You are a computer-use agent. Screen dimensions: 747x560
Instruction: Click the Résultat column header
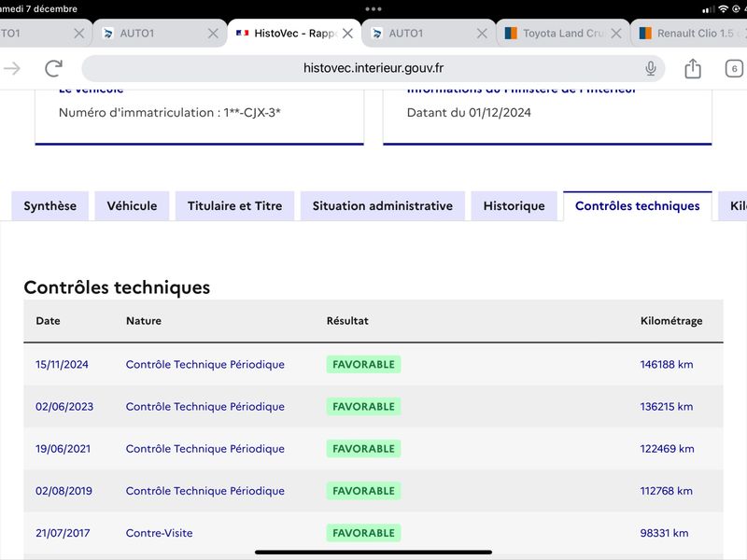pos(347,321)
